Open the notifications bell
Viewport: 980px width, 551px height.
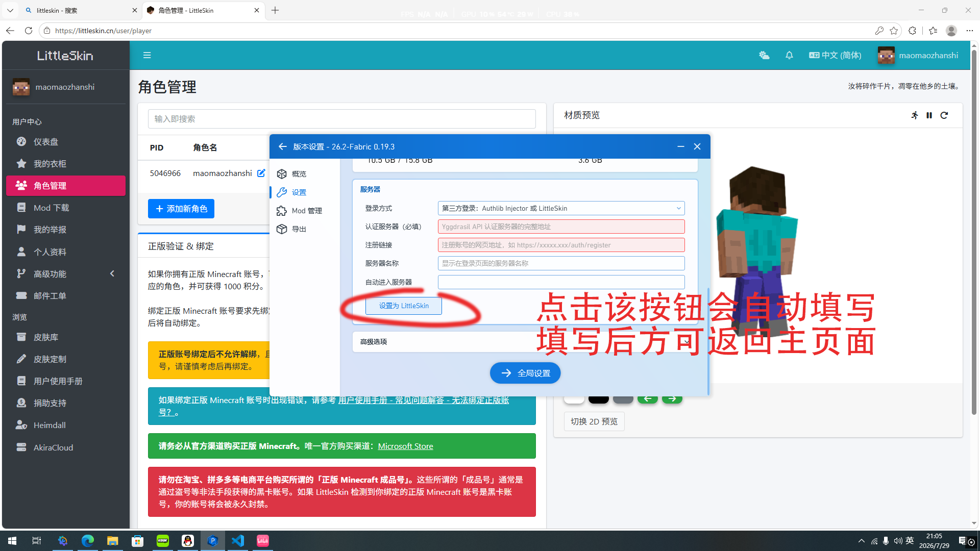[789, 55]
